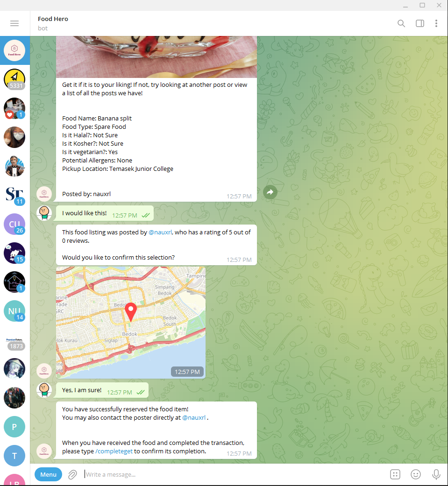
Task: Open the P contact chat
Action: coord(14,427)
